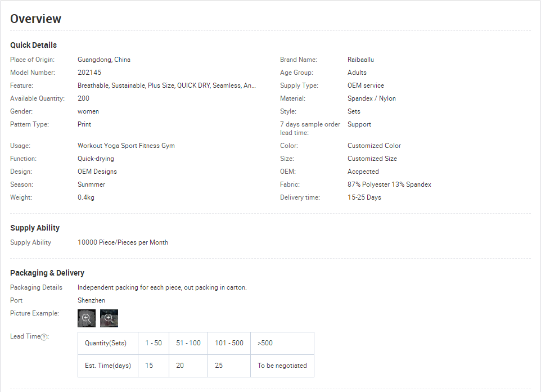541x392 pixels.
Task: Click the Overview heading
Action: pyautogui.click(x=35, y=19)
